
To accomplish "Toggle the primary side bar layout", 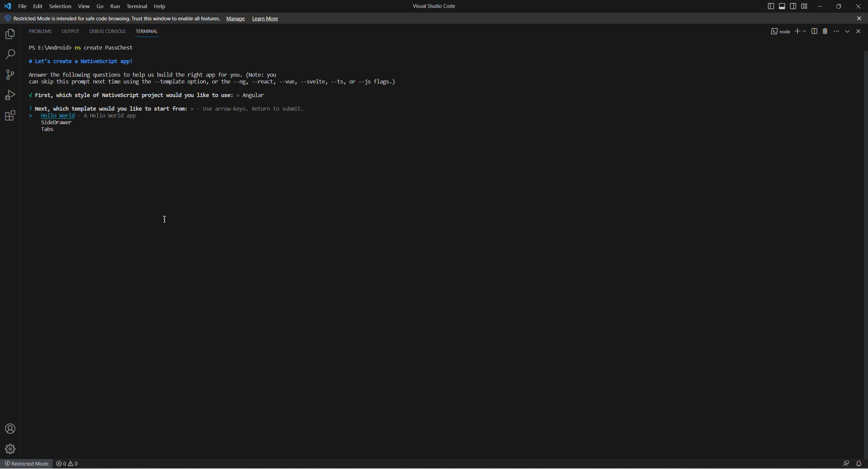I will coord(771,6).
